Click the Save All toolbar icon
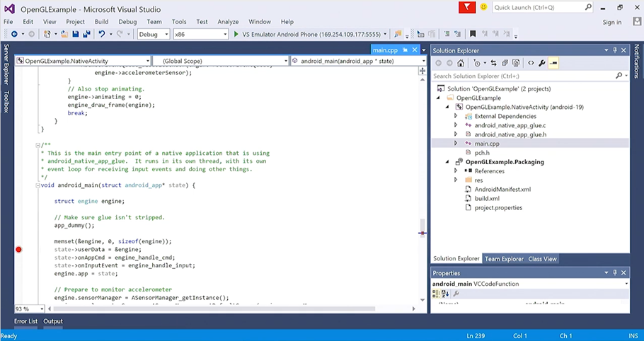 (x=86, y=34)
